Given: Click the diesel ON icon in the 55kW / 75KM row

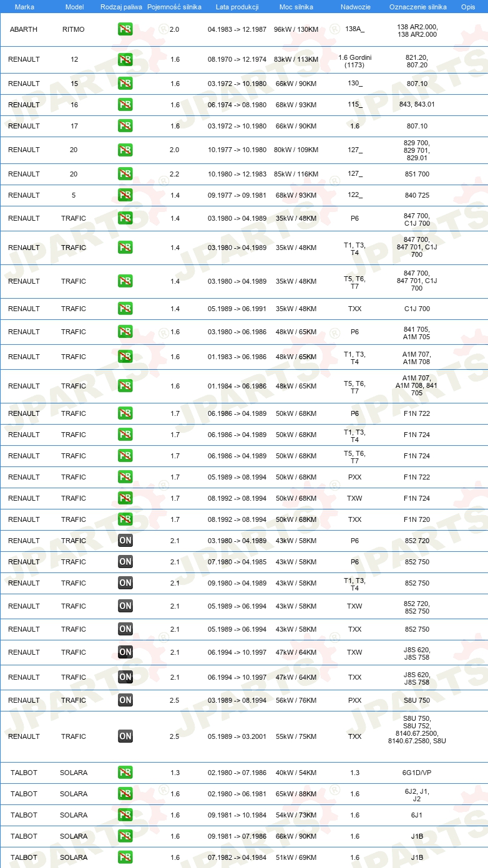Looking at the screenshot, I should pos(125,736).
